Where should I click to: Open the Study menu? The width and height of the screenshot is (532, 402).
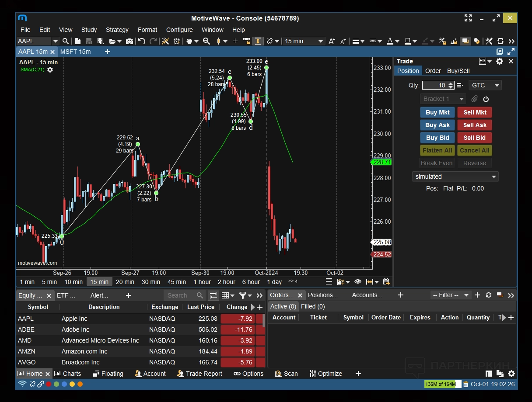coord(89,30)
